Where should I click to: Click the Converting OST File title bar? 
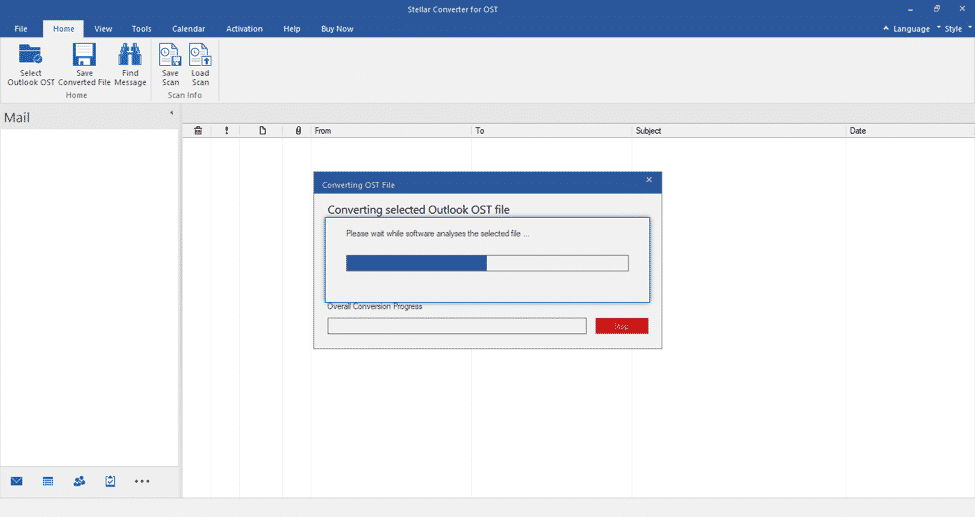point(488,184)
